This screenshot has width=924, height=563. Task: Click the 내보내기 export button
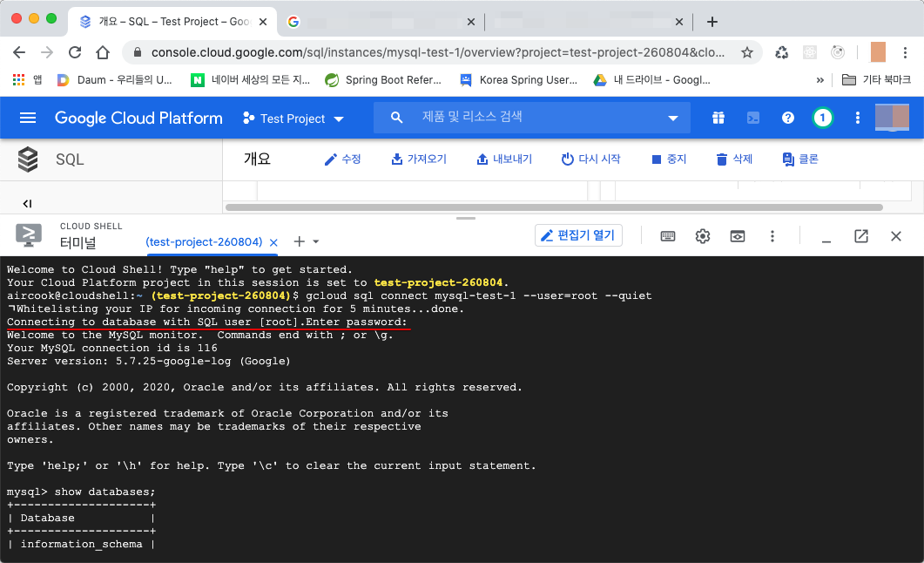pos(504,159)
